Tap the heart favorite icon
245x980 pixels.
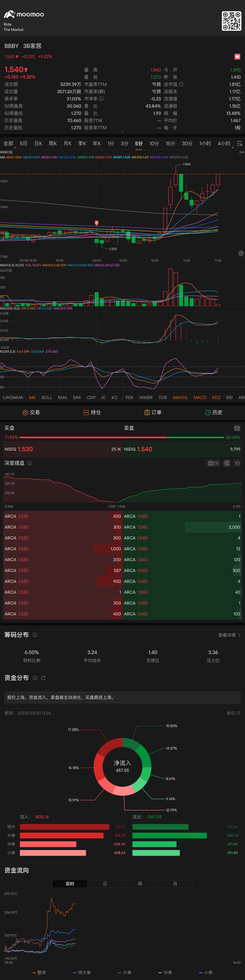tap(237, 56)
